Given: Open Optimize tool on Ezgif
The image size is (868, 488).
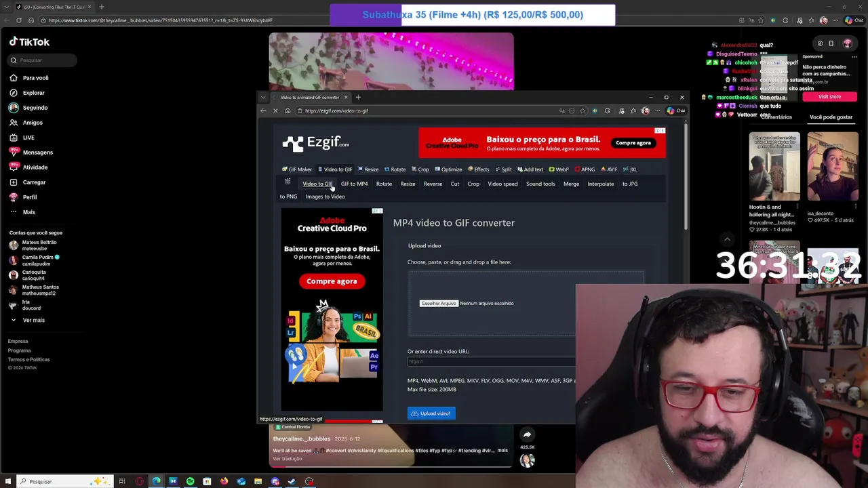Looking at the screenshot, I should 448,169.
